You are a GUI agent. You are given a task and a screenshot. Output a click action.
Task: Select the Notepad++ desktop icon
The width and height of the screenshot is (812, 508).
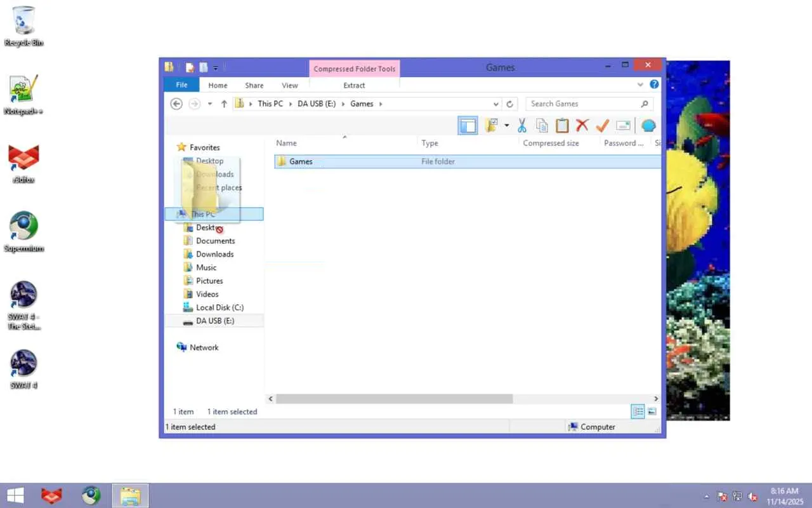pyautogui.click(x=24, y=95)
